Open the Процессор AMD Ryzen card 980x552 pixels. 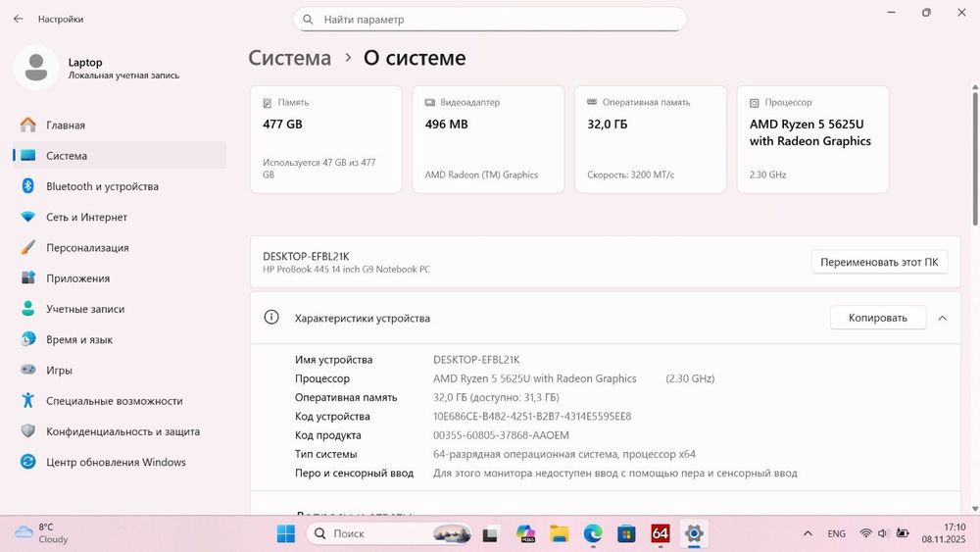(813, 139)
